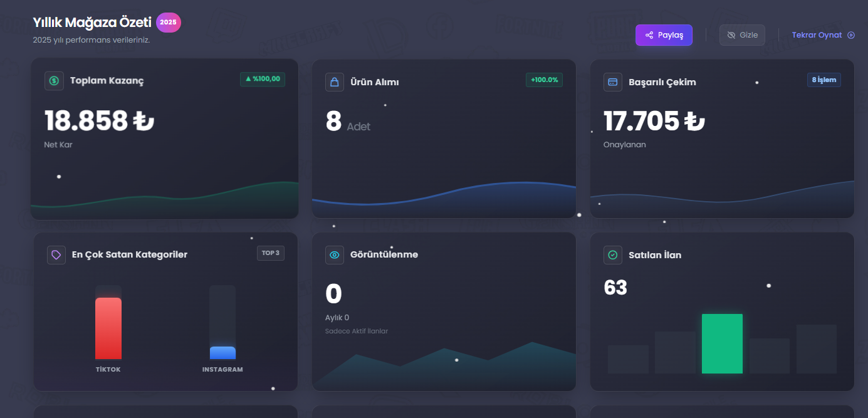The height and width of the screenshot is (418, 868).
Task: Click the eye icon beside Görüntülenme
Action: pyautogui.click(x=335, y=254)
